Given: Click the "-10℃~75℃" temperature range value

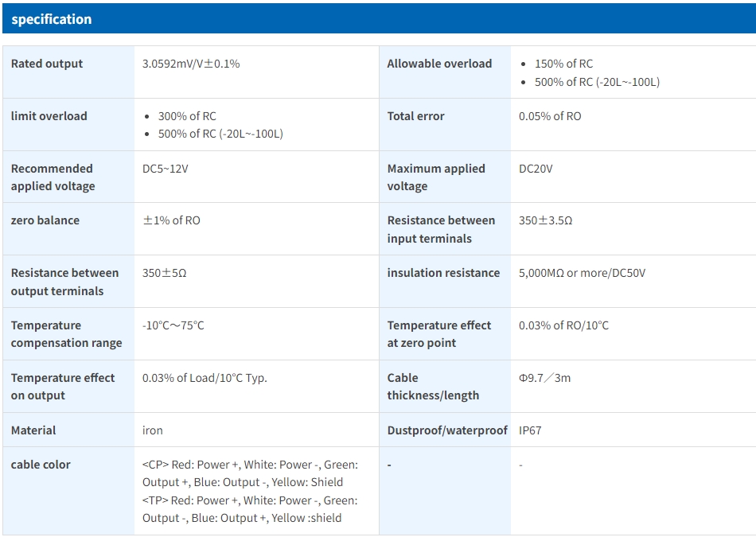Looking at the screenshot, I should coord(173,325).
